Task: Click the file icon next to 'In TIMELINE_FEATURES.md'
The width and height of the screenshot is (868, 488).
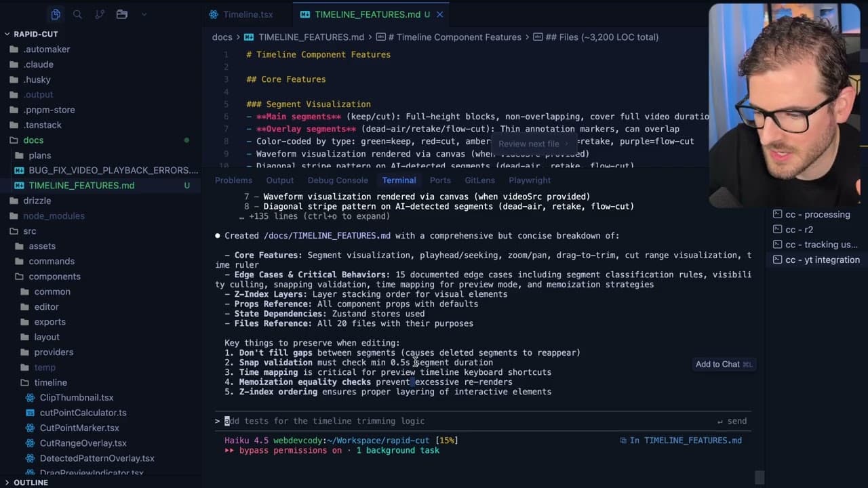Action: pyautogui.click(x=624, y=440)
